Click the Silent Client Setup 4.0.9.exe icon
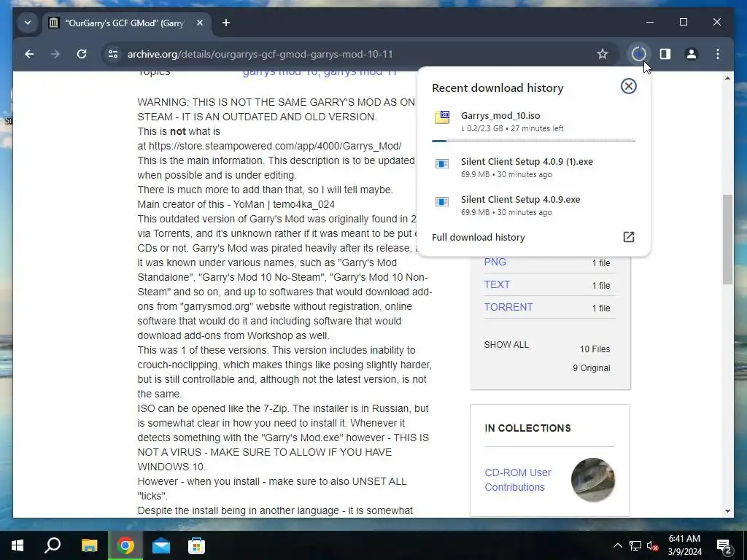 442,202
